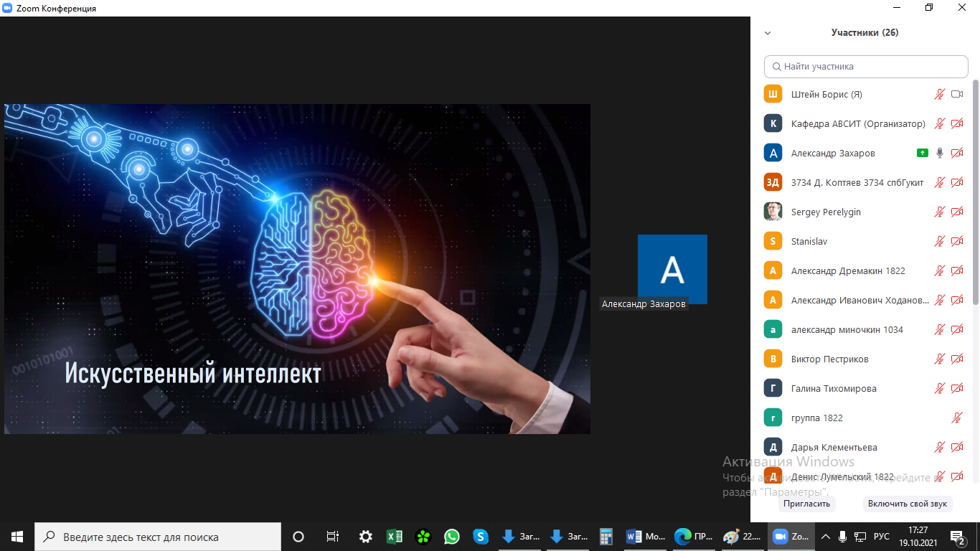Click the microphone icon beside Александр Захаров
The image size is (980, 551).
940,153
